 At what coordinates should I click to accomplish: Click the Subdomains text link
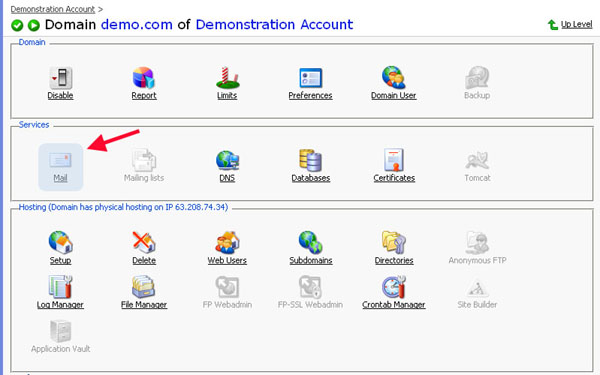pos(311,261)
